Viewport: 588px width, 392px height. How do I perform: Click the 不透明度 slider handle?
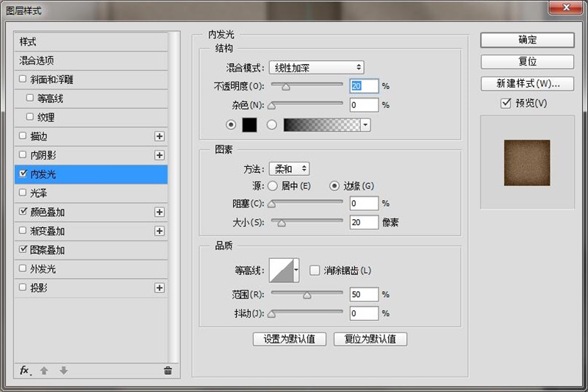(x=286, y=88)
